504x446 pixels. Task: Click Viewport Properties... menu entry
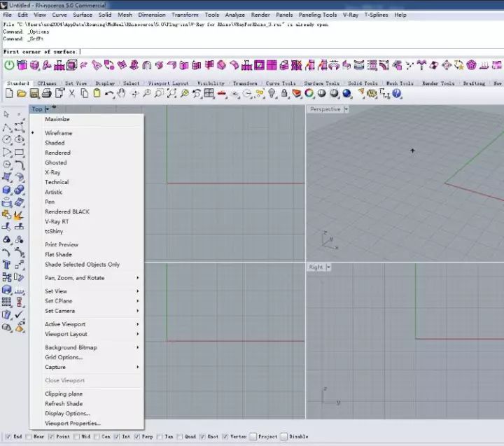(x=73, y=423)
